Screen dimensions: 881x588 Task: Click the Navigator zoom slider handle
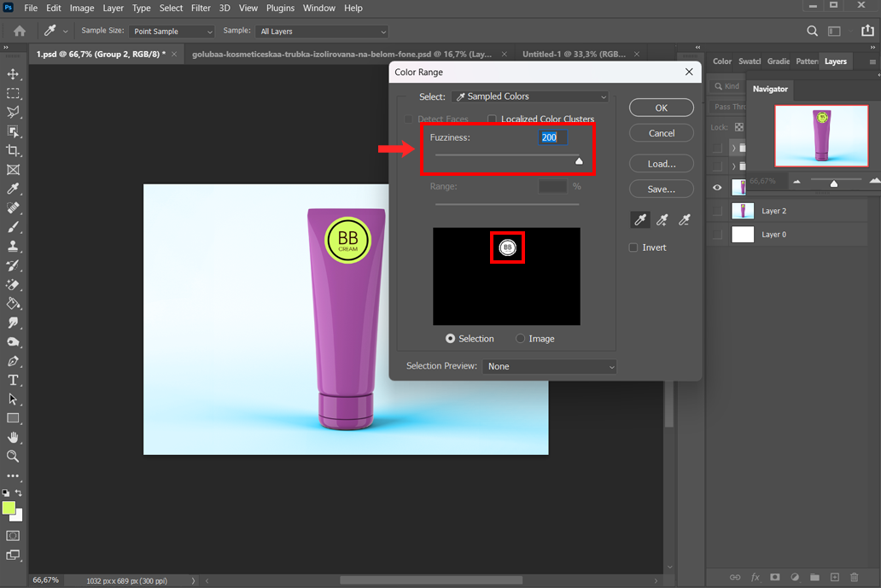pyautogui.click(x=834, y=183)
